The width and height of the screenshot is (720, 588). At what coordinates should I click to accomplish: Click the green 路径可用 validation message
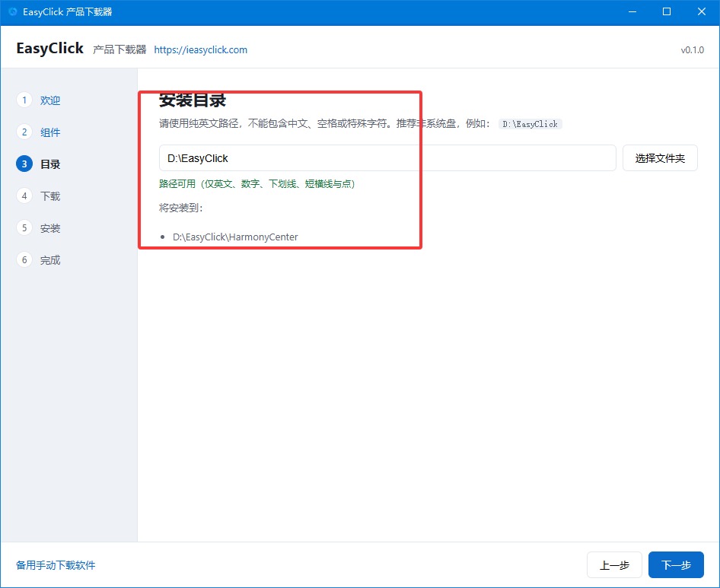point(256,183)
